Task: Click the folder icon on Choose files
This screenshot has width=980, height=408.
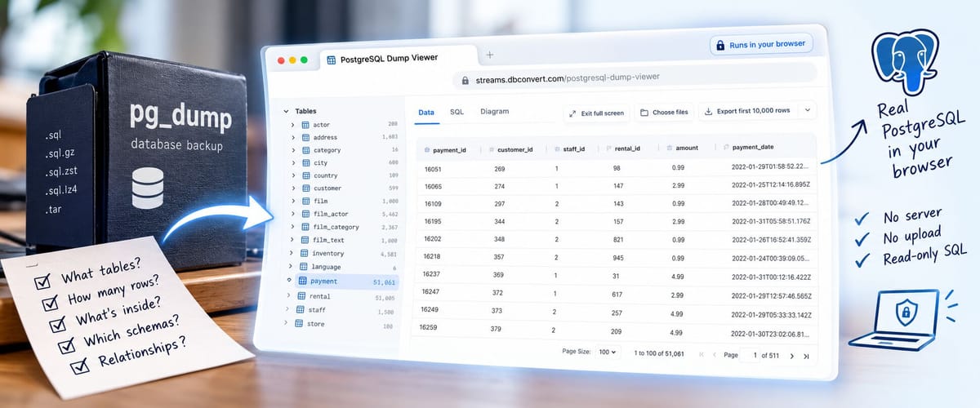Action: click(644, 113)
